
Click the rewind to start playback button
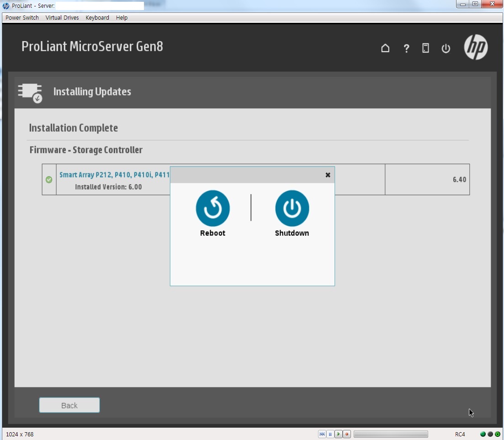322,434
